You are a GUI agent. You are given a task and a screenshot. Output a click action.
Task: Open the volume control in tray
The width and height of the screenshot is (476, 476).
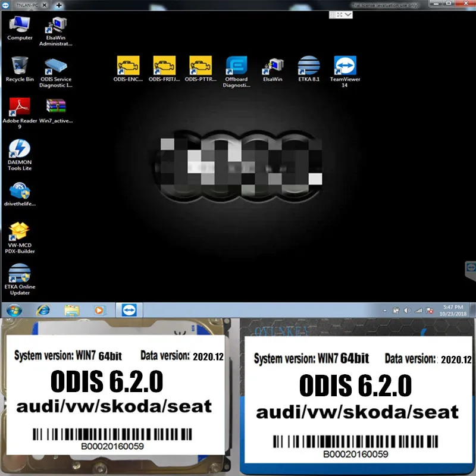pos(407,310)
